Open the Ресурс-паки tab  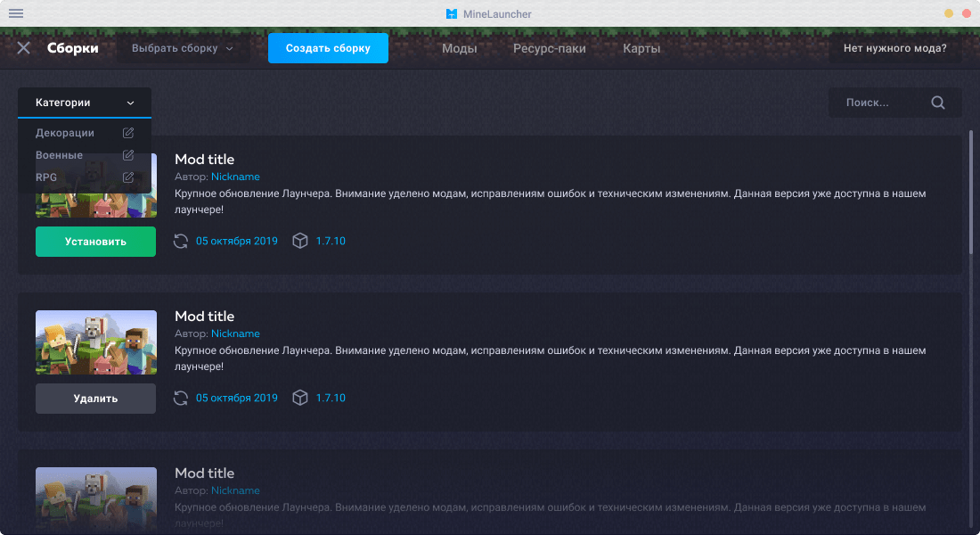coord(549,48)
